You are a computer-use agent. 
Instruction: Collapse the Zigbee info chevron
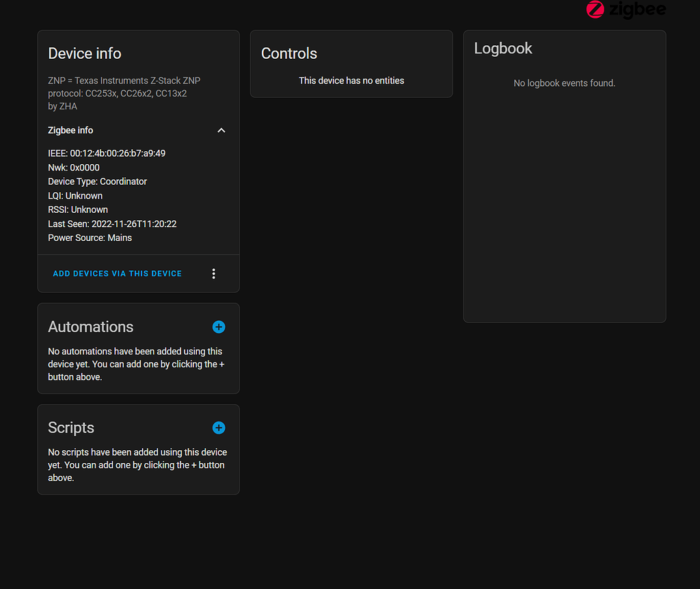[x=221, y=131]
